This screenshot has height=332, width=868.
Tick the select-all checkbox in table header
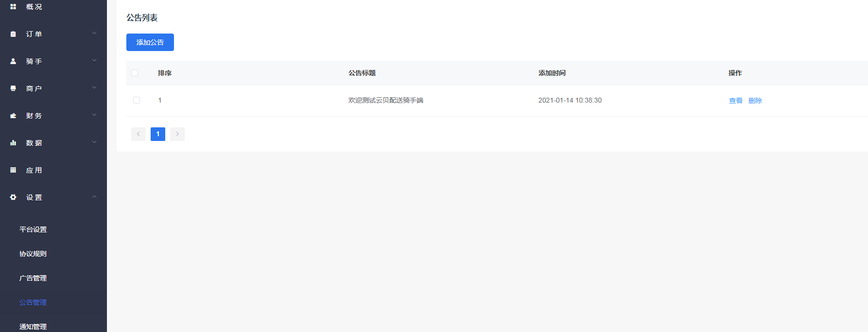point(135,73)
